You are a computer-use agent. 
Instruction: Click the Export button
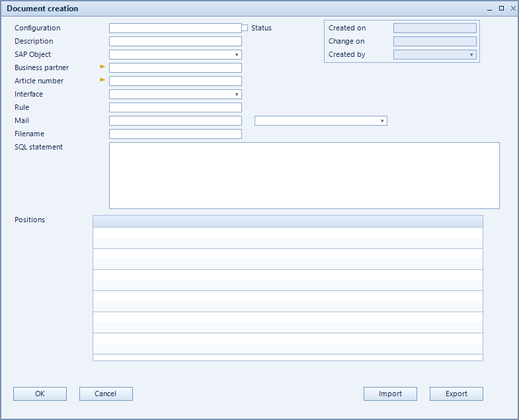click(456, 394)
